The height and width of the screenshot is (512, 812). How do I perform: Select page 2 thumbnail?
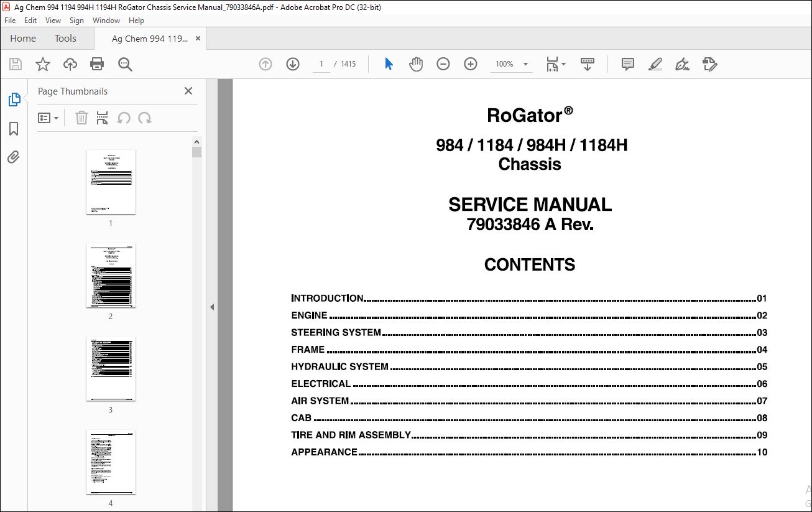111,275
